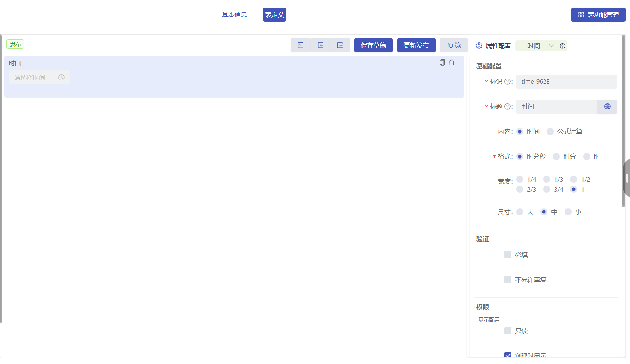Copy the 时间 field component
This screenshot has width=630, height=364.
pyautogui.click(x=442, y=63)
